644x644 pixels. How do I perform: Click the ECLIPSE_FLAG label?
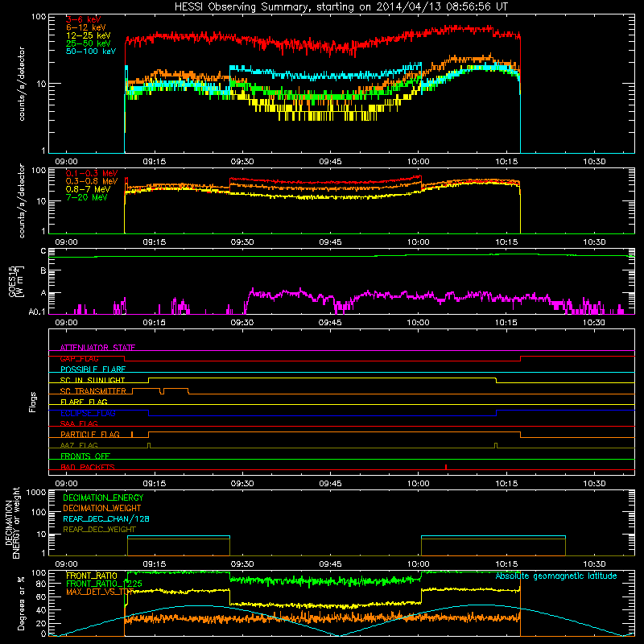coord(88,413)
